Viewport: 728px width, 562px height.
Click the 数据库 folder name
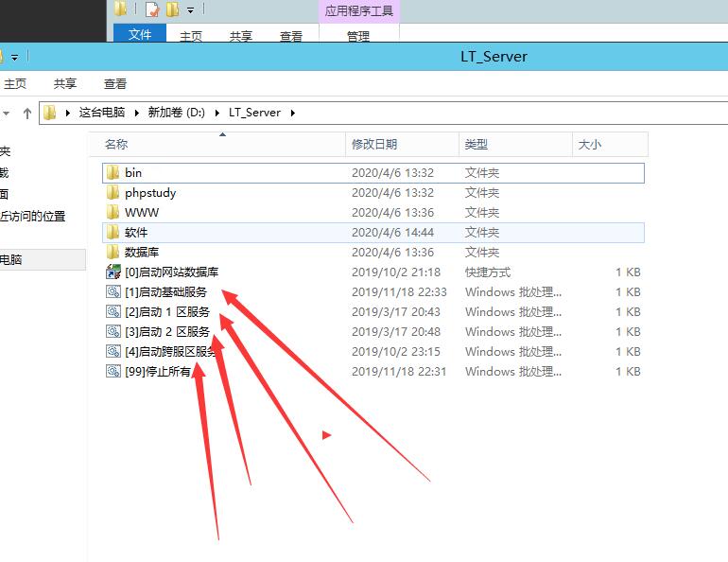(142, 253)
